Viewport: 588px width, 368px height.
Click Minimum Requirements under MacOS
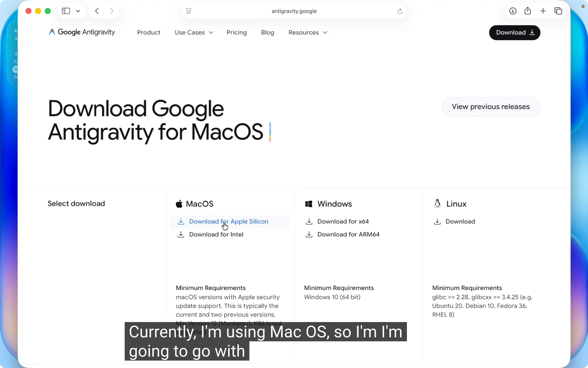tap(211, 288)
